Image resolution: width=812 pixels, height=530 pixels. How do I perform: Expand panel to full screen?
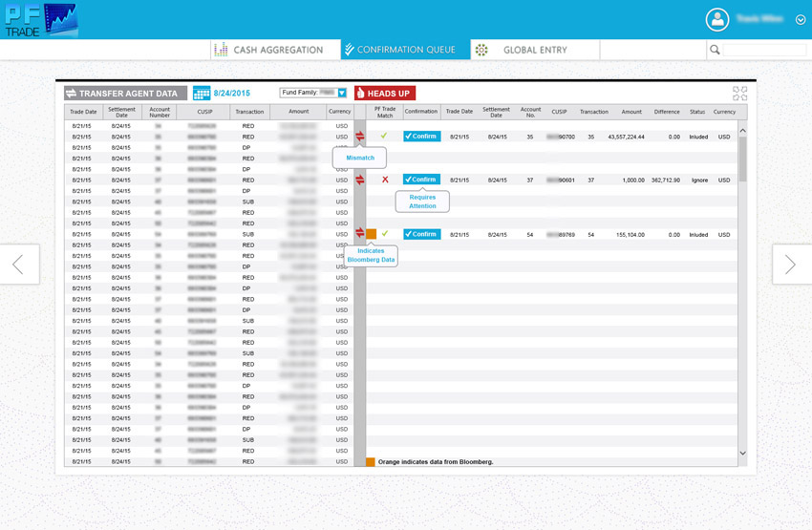(740, 94)
